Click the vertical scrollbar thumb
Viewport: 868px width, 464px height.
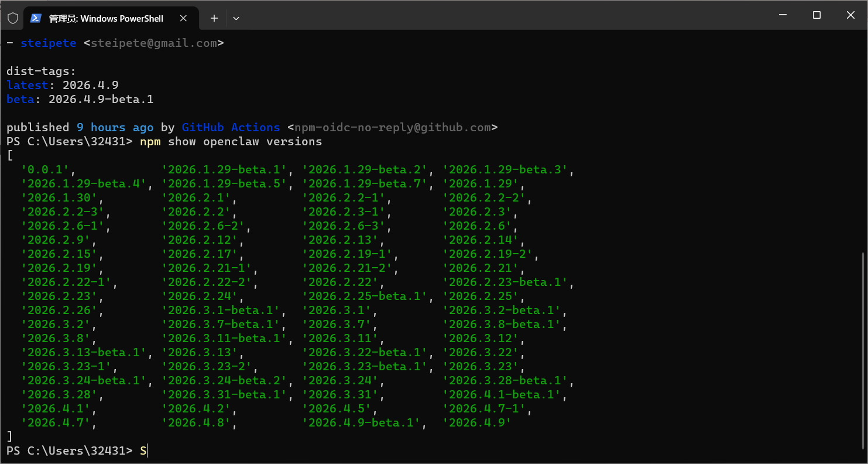pyautogui.click(x=864, y=350)
